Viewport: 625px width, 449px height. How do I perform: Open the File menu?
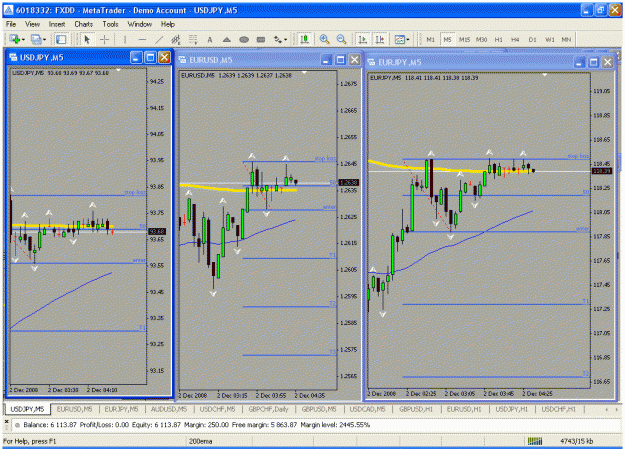[x=11, y=24]
